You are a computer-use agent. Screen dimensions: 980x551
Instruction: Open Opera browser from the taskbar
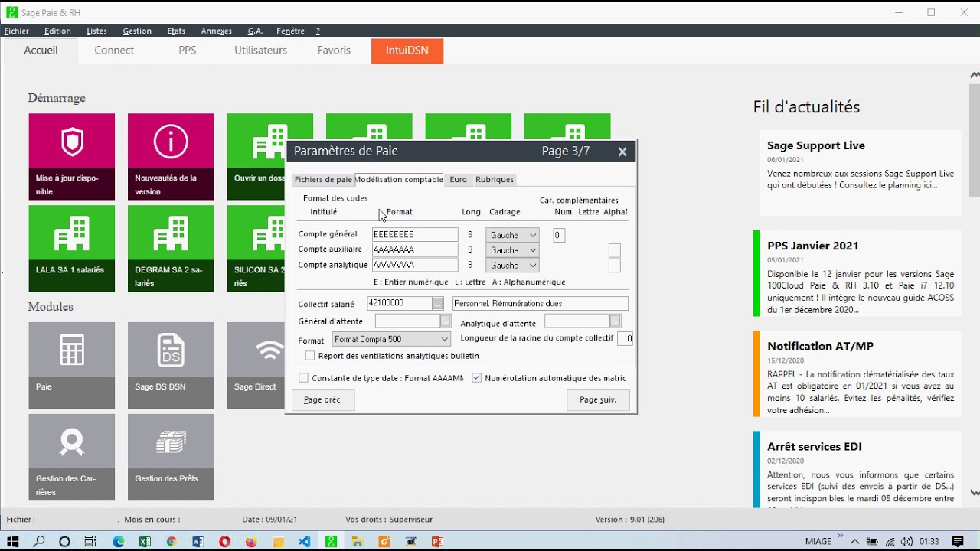(224, 541)
